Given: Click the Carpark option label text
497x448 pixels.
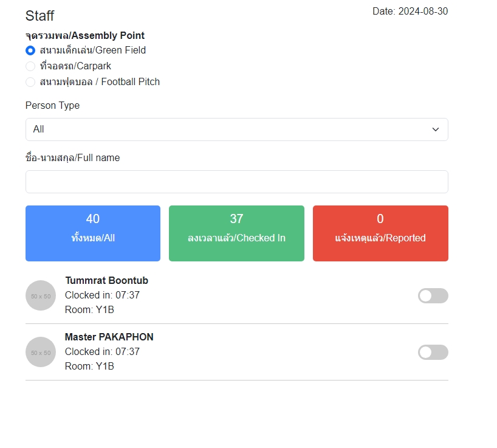Looking at the screenshot, I should pyautogui.click(x=75, y=66).
